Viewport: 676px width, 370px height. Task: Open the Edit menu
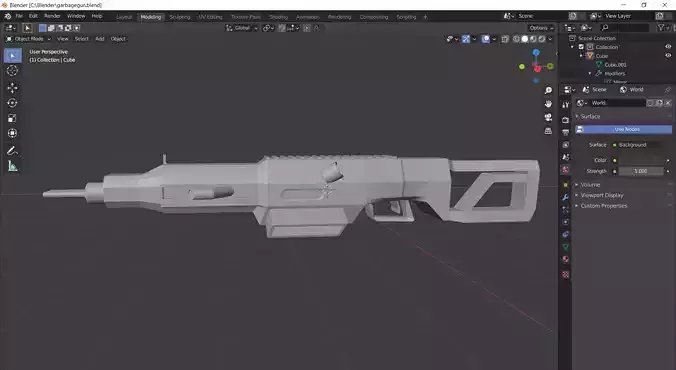point(33,16)
